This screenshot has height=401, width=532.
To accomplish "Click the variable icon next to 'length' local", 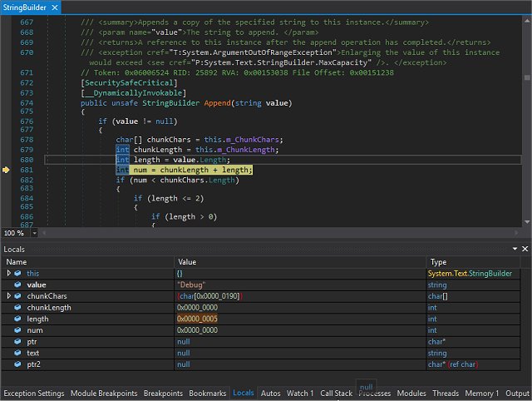I will [17, 319].
